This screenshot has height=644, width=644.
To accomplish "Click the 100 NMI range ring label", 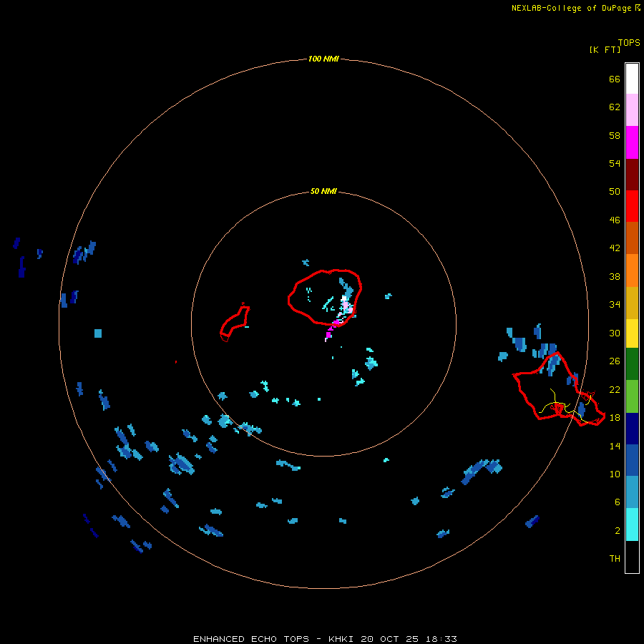I will click(x=323, y=59).
